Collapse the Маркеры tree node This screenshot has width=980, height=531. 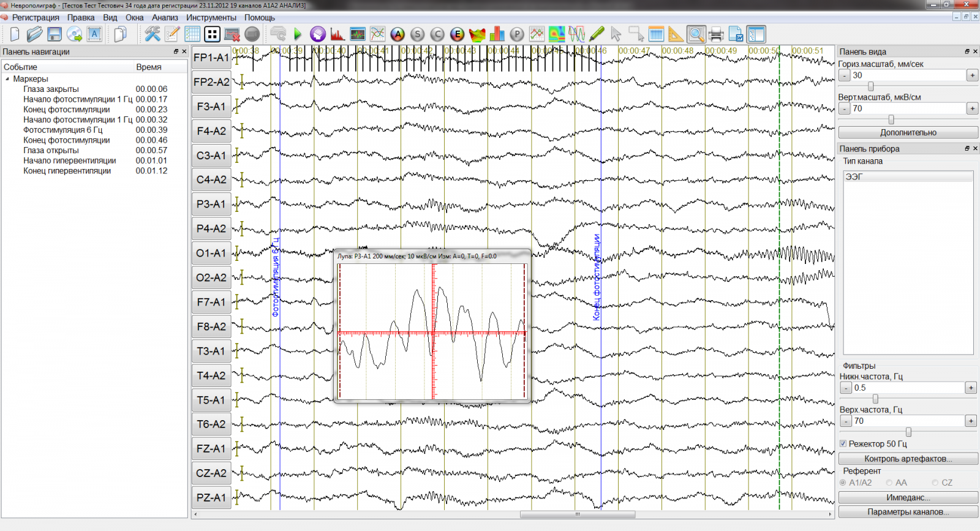point(7,79)
